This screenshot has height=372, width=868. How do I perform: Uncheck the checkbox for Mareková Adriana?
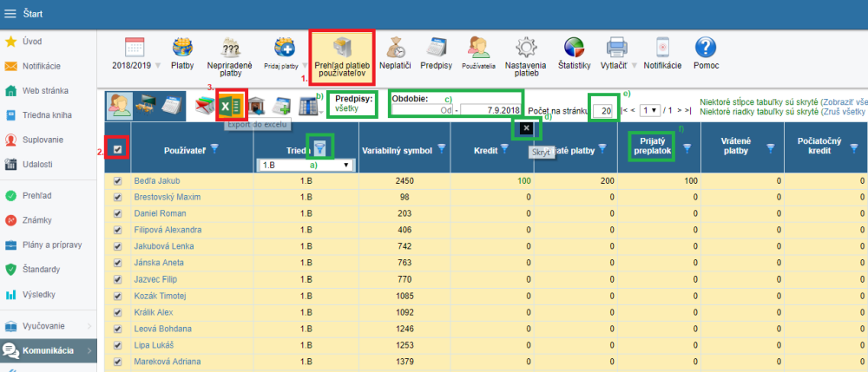click(x=117, y=362)
